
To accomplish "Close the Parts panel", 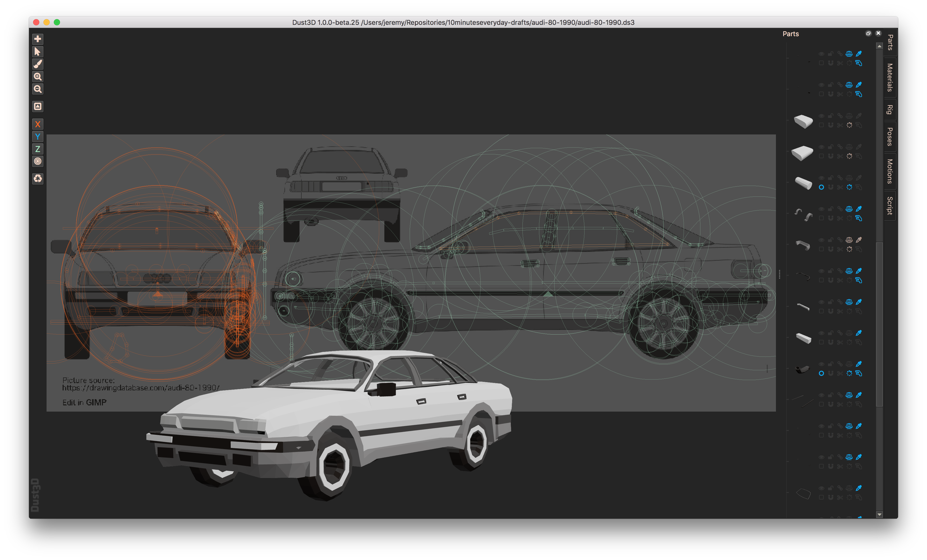I will (878, 33).
